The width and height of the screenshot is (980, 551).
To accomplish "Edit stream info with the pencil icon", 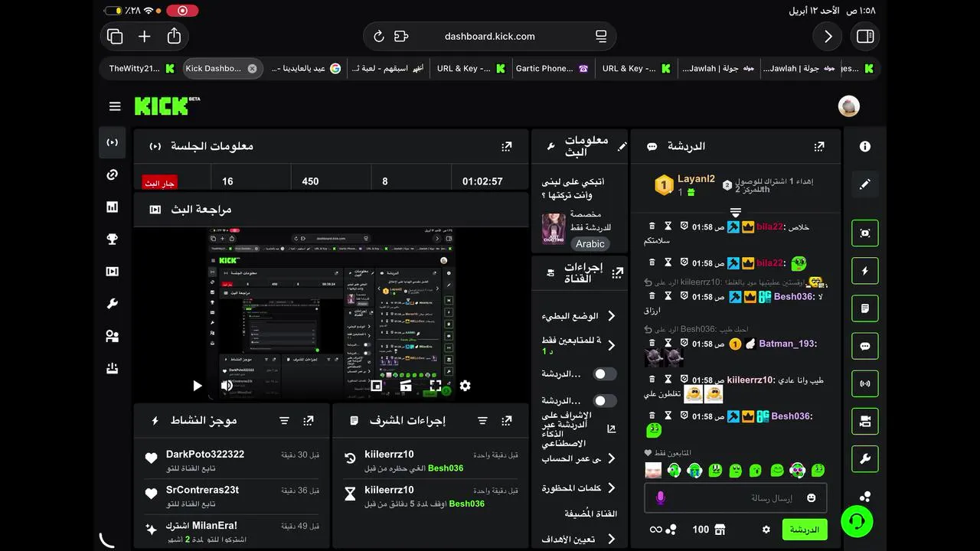I will (622, 146).
